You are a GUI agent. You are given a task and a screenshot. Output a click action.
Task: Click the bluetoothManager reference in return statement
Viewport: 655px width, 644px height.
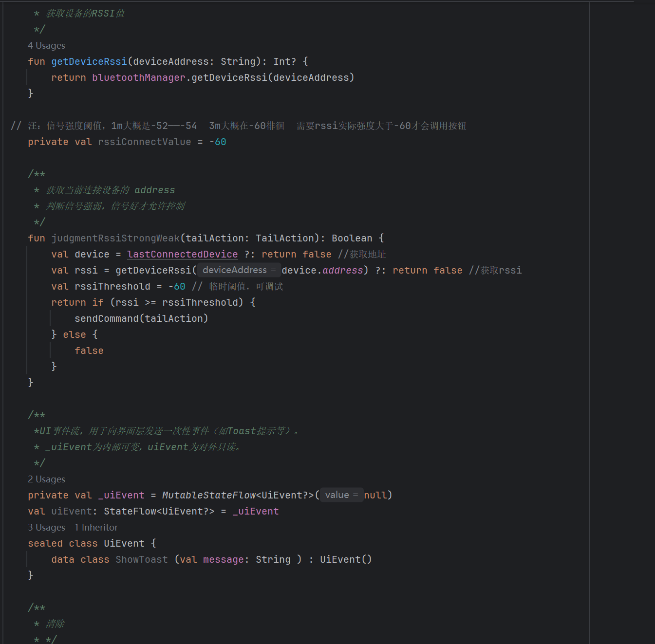(139, 77)
